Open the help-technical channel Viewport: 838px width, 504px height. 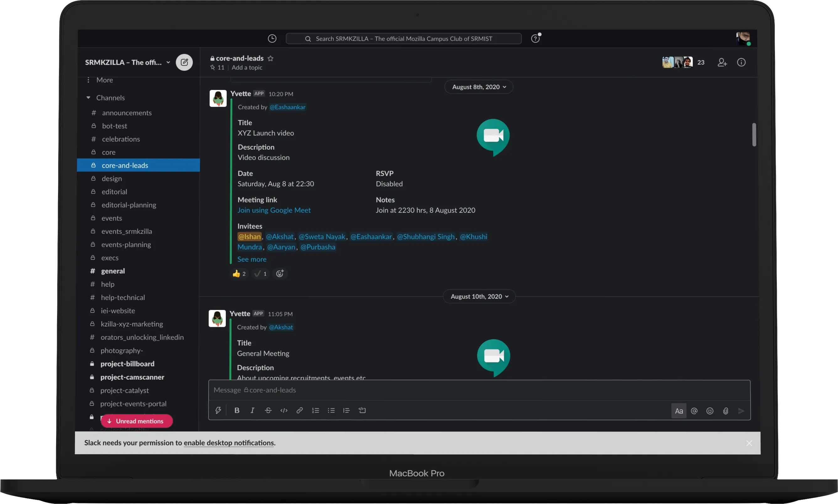click(138, 297)
